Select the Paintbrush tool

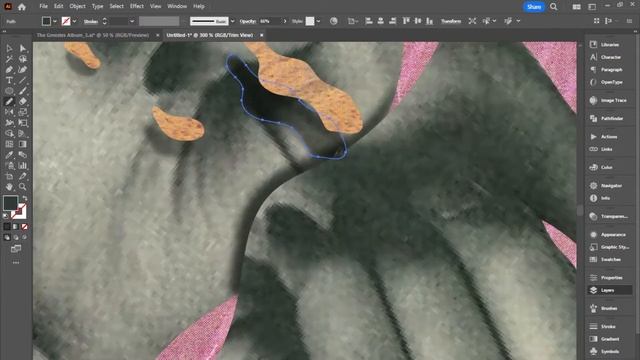tap(23, 91)
